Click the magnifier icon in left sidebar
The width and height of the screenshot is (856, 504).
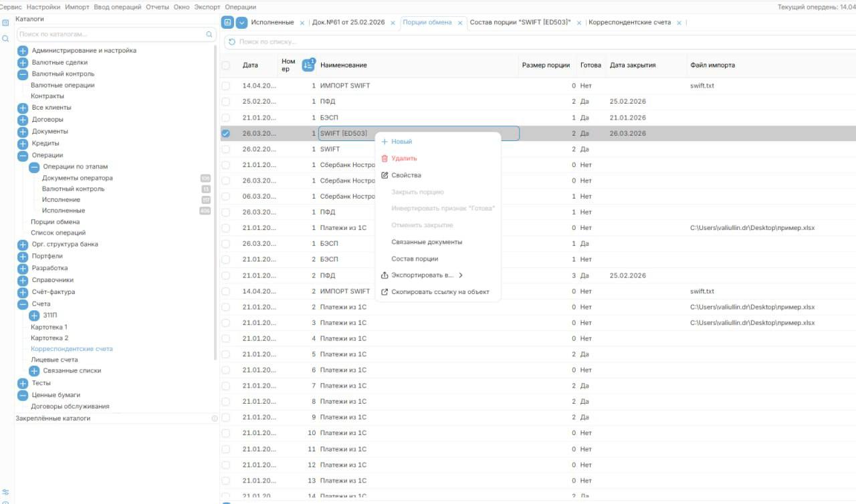5,39
